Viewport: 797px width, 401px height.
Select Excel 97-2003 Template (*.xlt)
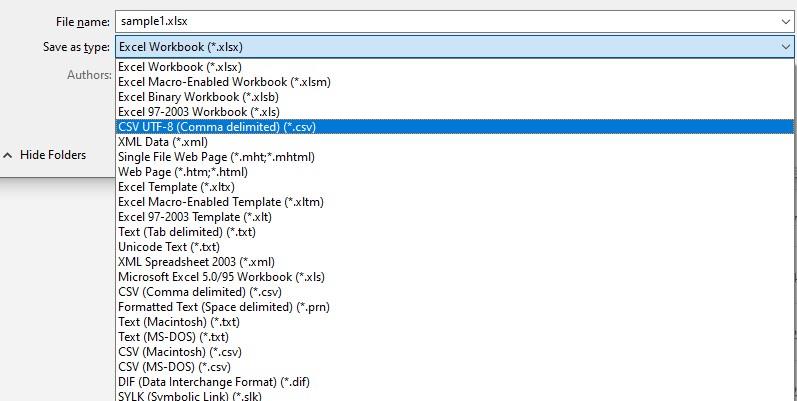coord(454,217)
